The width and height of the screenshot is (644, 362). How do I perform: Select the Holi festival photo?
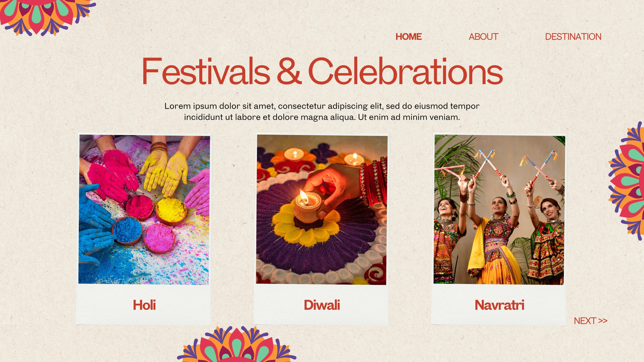point(144,210)
